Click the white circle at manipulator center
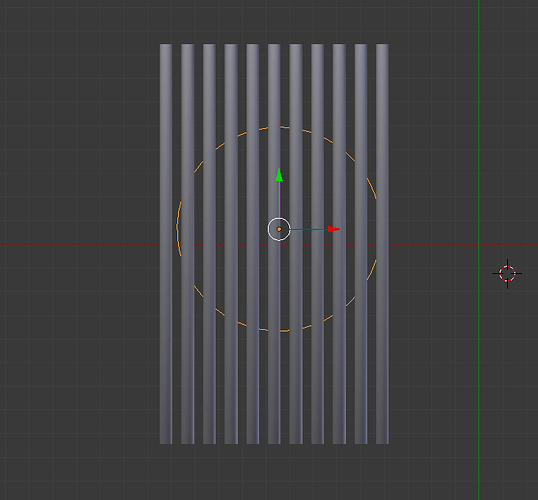 [279, 229]
